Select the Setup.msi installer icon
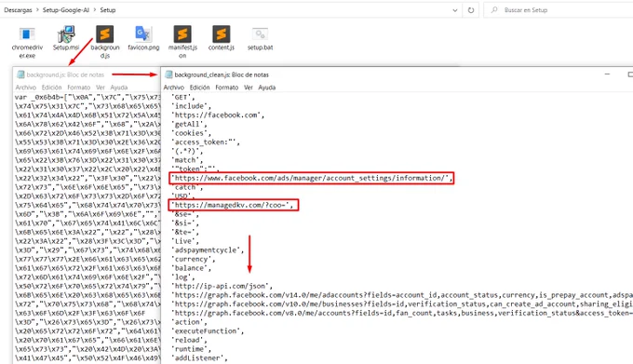The image size is (633, 364). 66,34
